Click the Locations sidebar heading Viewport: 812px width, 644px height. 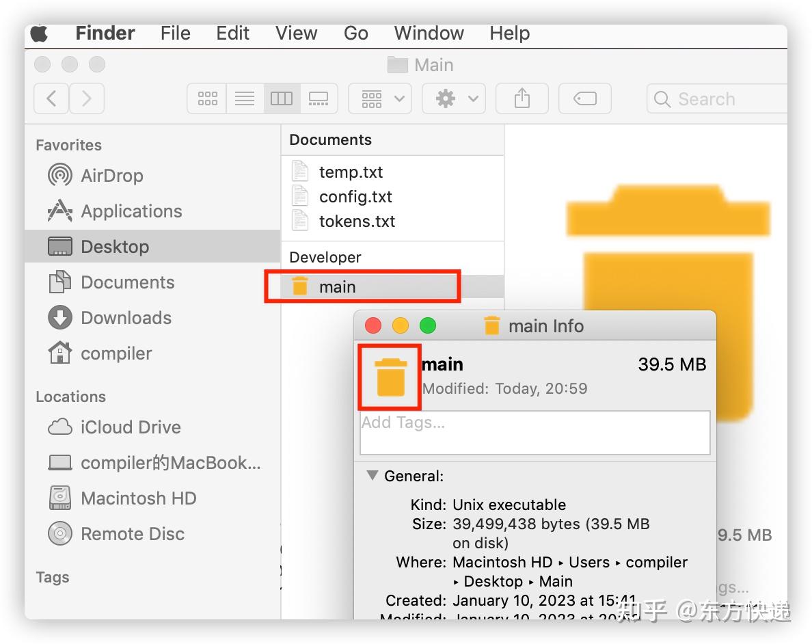tap(71, 397)
